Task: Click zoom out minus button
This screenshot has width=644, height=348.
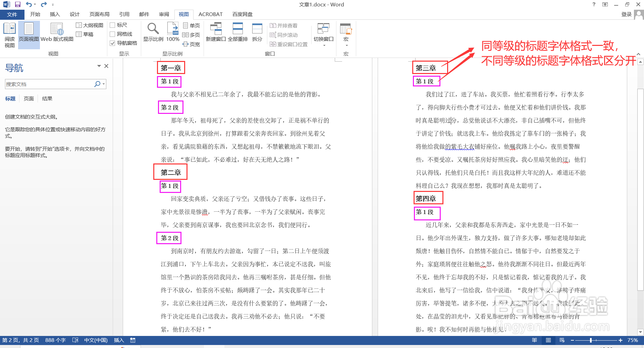Action: (x=572, y=340)
